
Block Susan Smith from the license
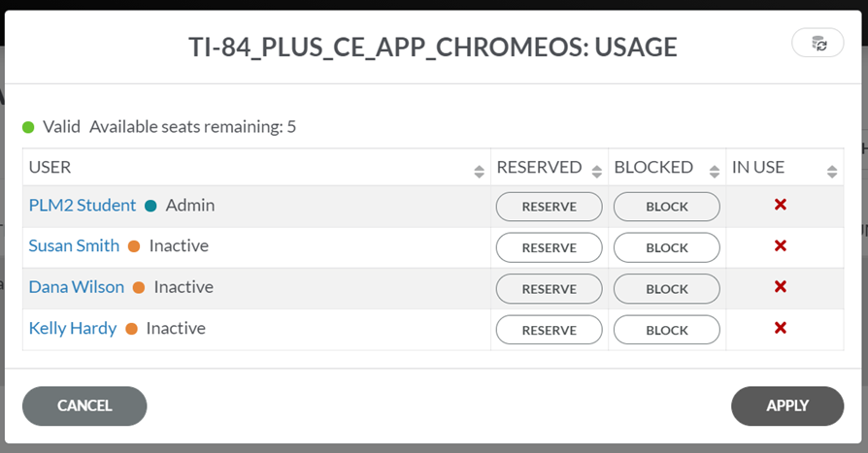[x=667, y=247]
